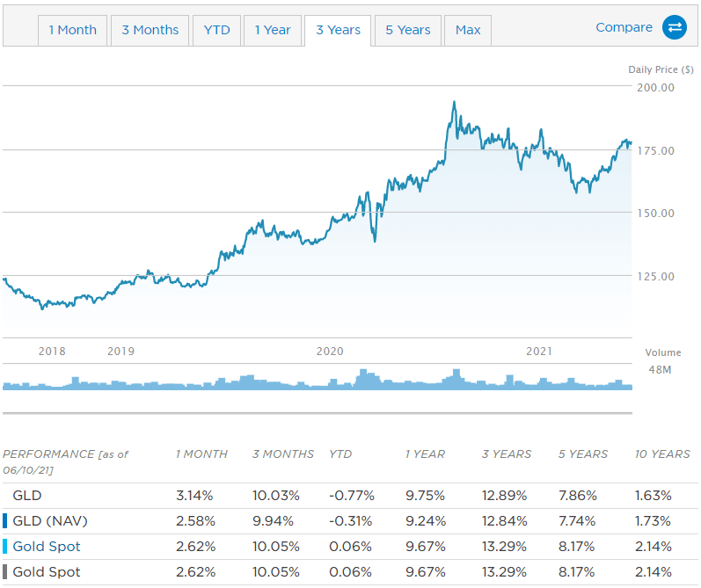Click the 48M volume value

(x=660, y=370)
